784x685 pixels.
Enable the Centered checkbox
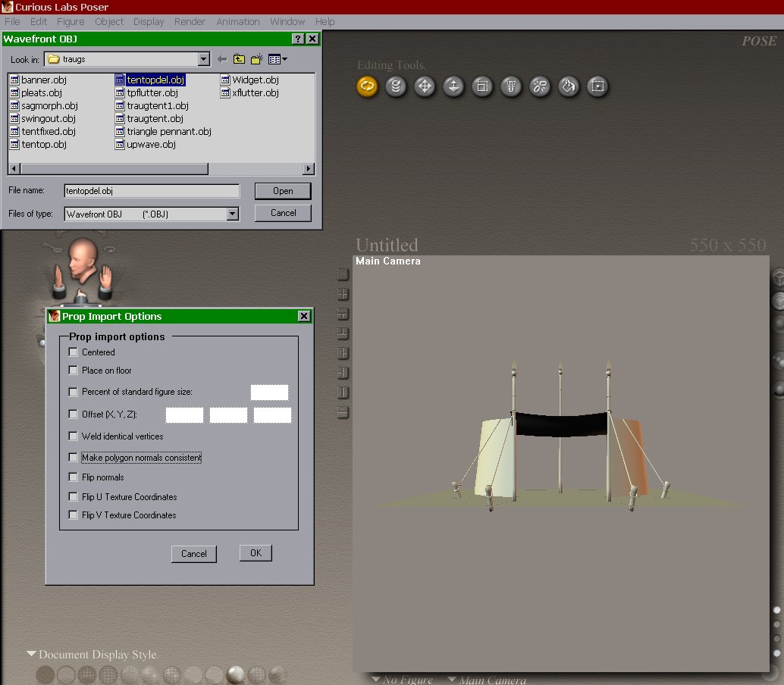click(73, 352)
